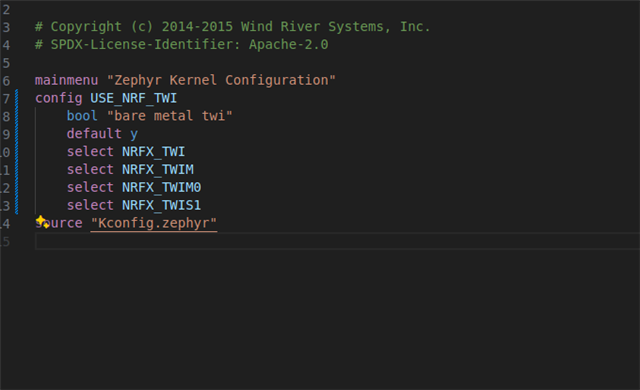This screenshot has width=640, height=390.
Task: Open the "Kconfig.zephyr" source link
Action: coord(153,223)
